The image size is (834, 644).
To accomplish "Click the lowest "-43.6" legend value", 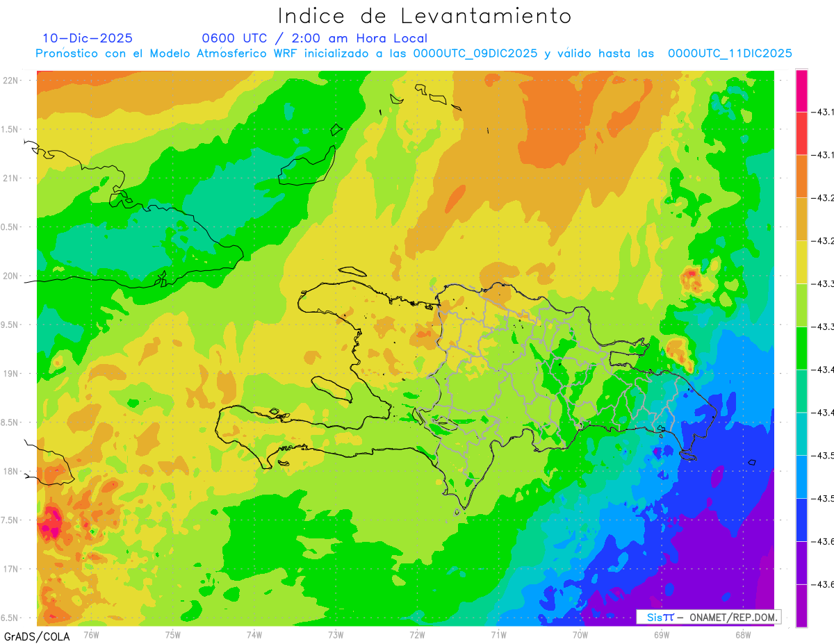I will 823,584.
